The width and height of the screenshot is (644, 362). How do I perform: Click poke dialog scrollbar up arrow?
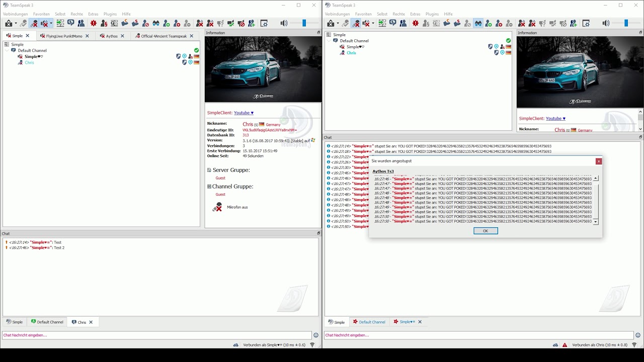(x=596, y=178)
